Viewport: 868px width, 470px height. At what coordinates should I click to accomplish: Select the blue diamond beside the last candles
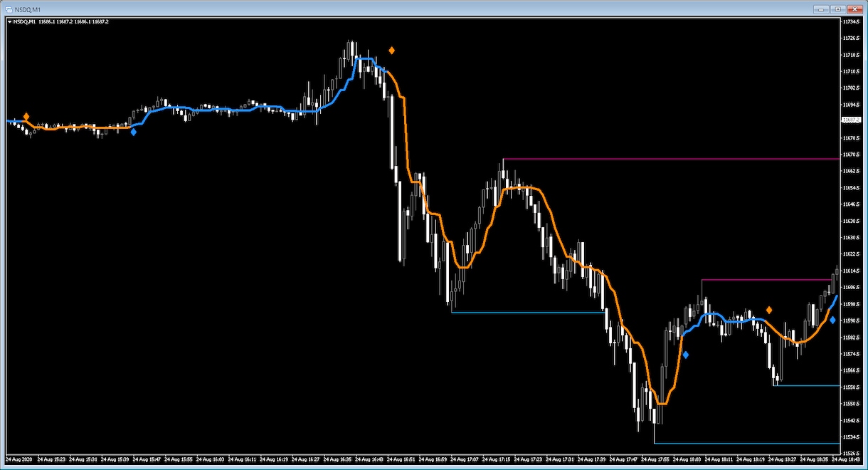832,320
